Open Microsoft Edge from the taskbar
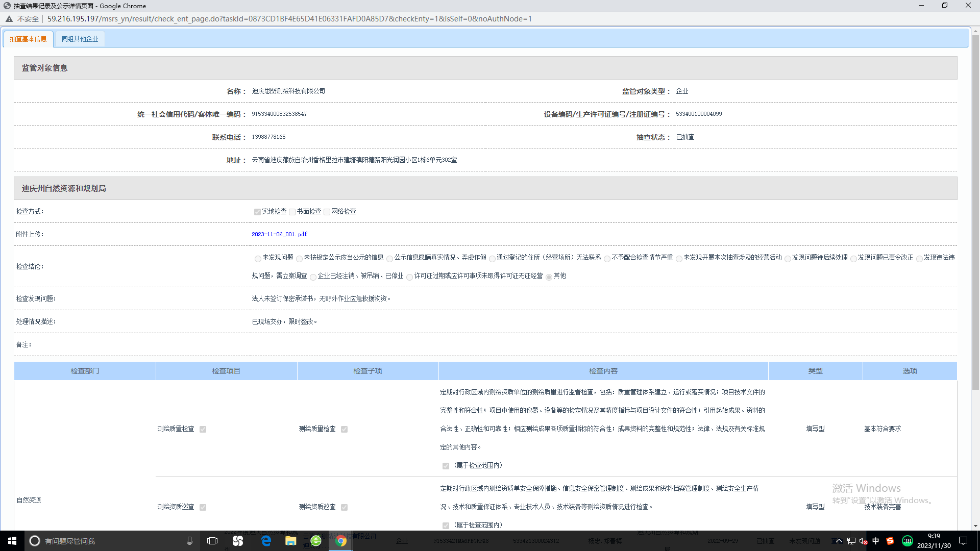980x551 pixels. point(266,541)
